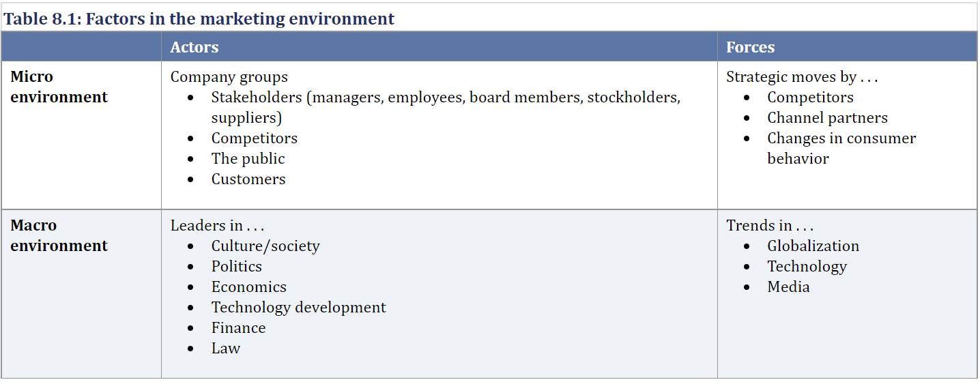Click 'Strategic moves by . . .' text

point(802,77)
